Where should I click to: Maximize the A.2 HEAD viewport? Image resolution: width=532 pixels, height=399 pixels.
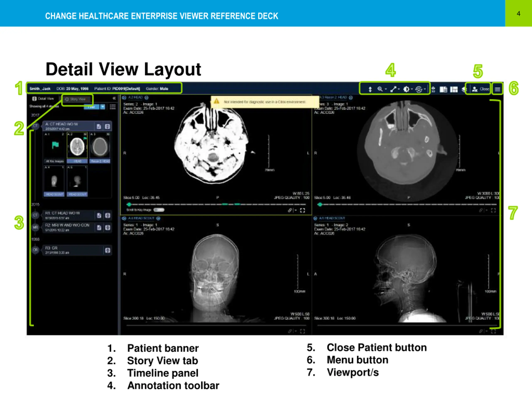(x=303, y=211)
